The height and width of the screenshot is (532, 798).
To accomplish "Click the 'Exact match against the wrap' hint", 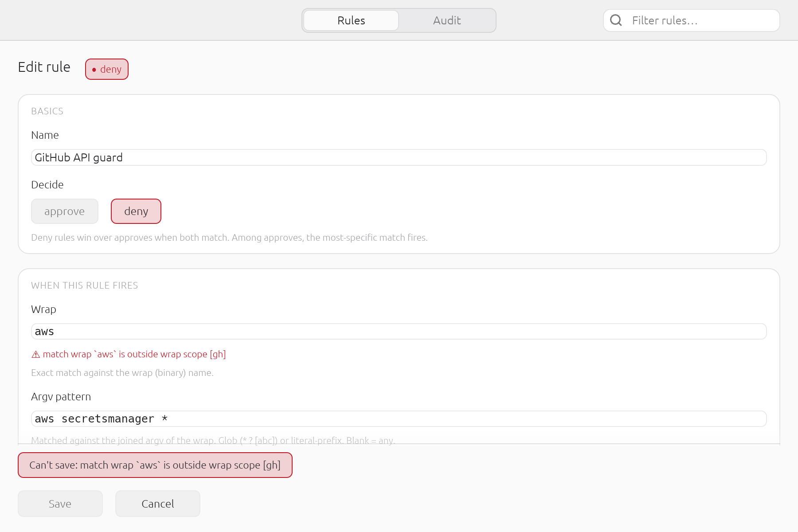I will coord(122,373).
